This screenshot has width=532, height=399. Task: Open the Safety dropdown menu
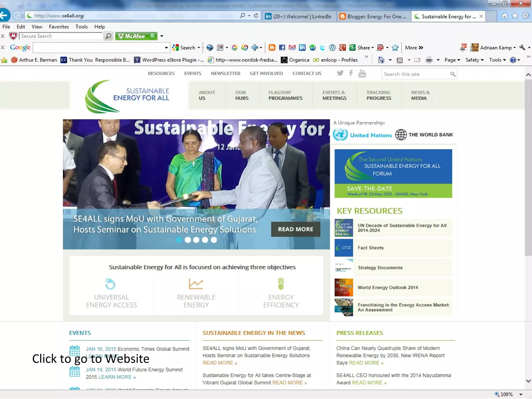pyautogui.click(x=474, y=60)
